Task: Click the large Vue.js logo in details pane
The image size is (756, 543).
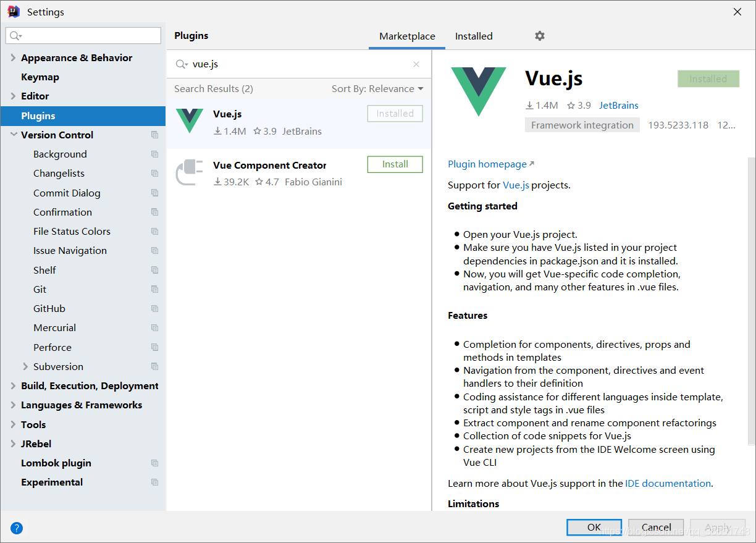Action: [479, 91]
